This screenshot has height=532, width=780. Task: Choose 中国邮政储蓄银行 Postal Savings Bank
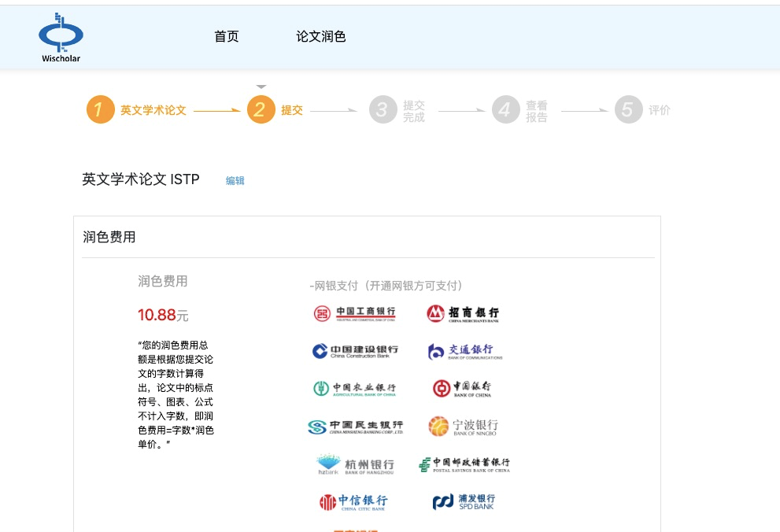click(x=464, y=464)
